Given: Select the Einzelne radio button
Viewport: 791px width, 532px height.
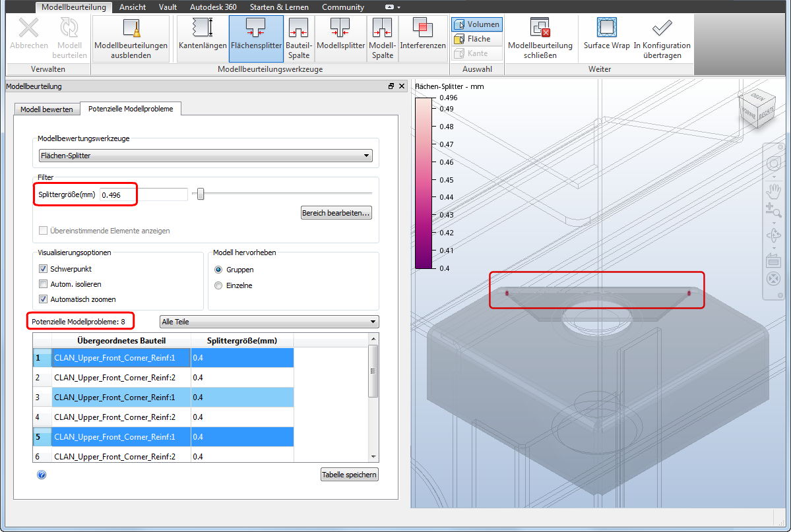Looking at the screenshot, I should point(218,285).
